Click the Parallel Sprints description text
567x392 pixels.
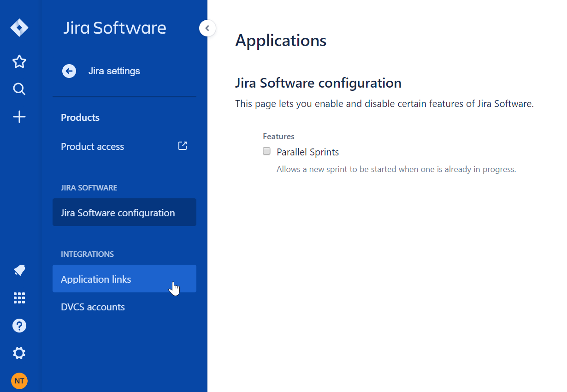[x=396, y=169]
